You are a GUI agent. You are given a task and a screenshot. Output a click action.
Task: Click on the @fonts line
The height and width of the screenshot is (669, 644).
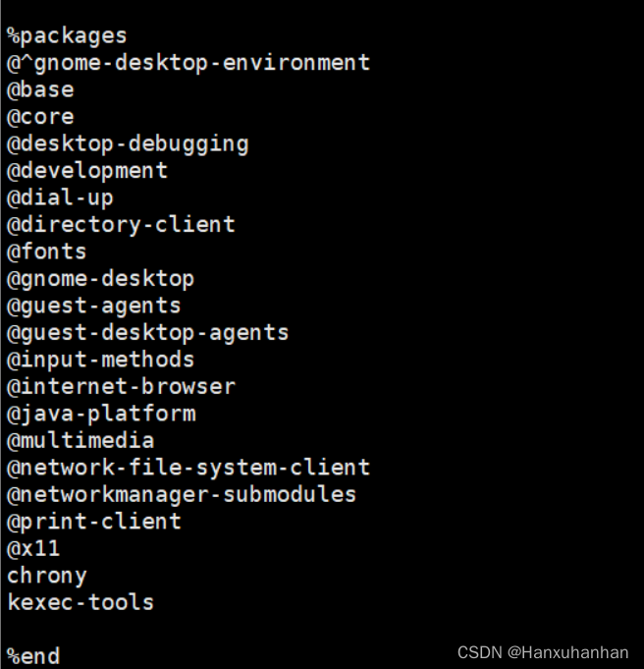tap(47, 252)
